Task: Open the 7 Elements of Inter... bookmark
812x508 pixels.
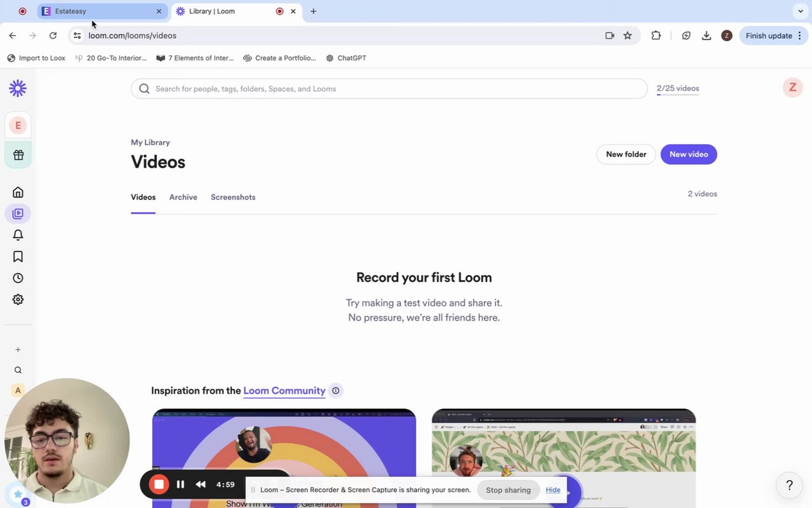Action: click(195, 58)
